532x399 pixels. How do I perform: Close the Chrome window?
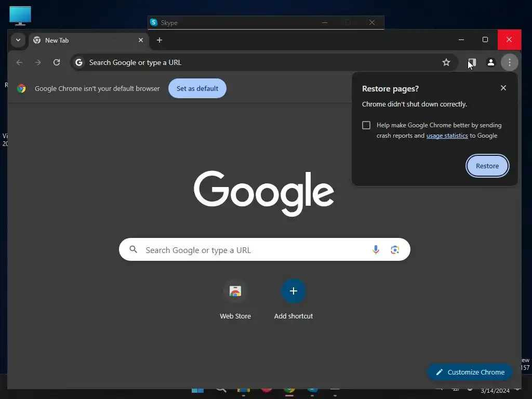click(509, 39)
